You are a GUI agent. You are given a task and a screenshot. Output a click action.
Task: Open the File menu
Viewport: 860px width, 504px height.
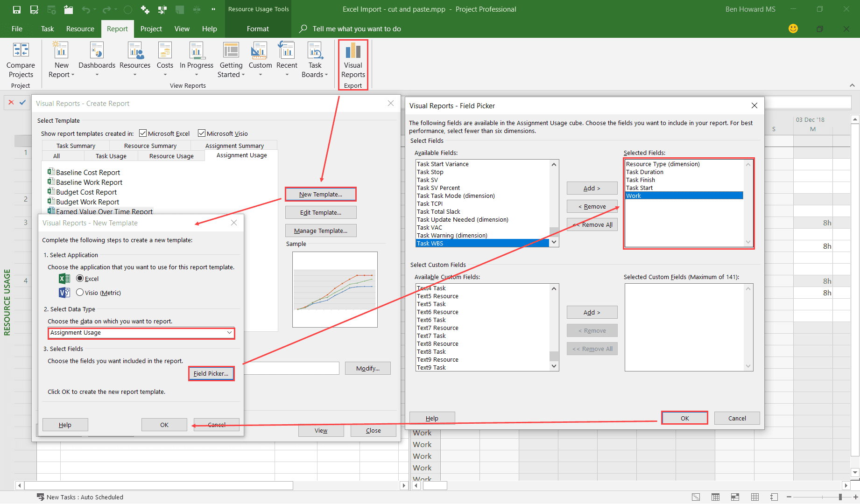(x=17, y=28)
